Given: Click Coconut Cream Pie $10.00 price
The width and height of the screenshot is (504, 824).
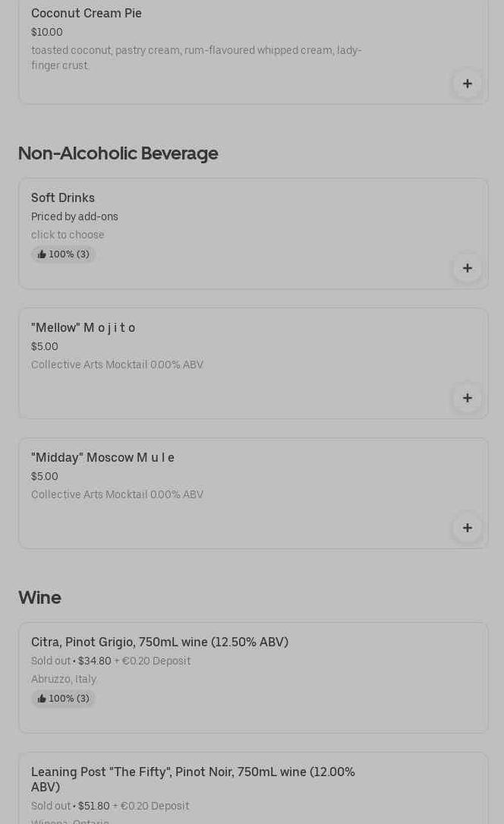Looking at the screenshot, I should tap(47, 32).
